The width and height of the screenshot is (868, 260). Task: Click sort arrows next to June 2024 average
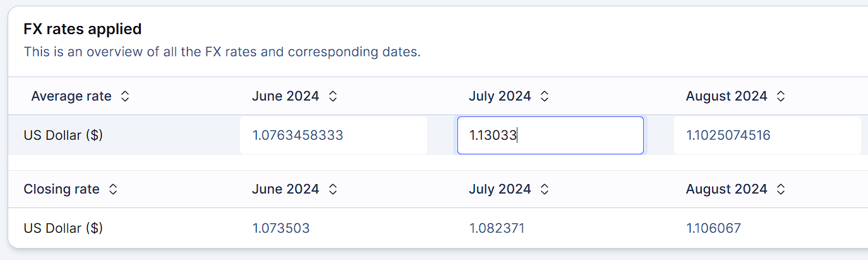point(333,96)
